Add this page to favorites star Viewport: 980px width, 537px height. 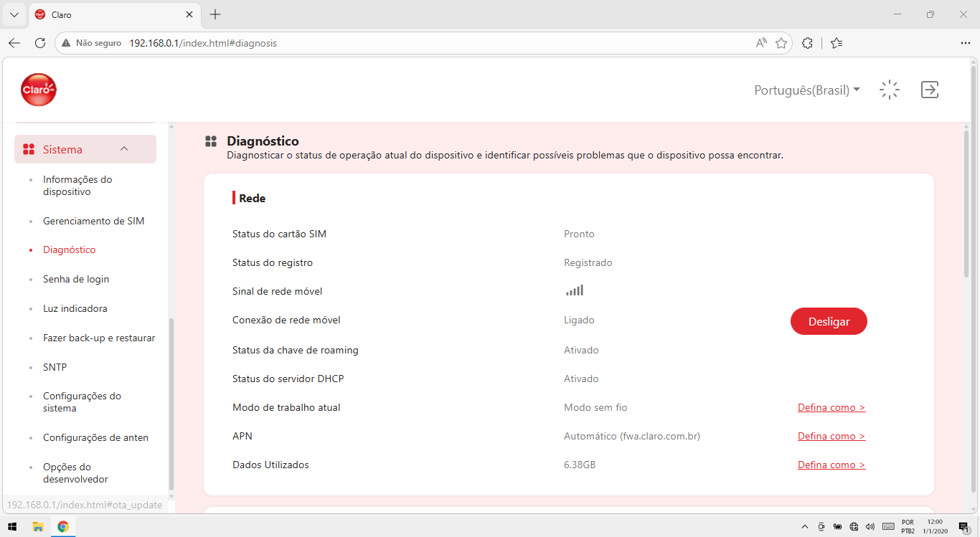[x=781, y=43]
